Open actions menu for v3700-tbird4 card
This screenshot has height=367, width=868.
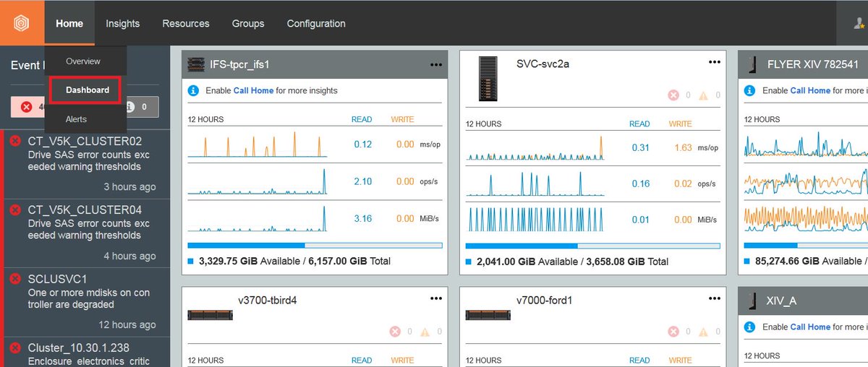[x=436, y=298]
